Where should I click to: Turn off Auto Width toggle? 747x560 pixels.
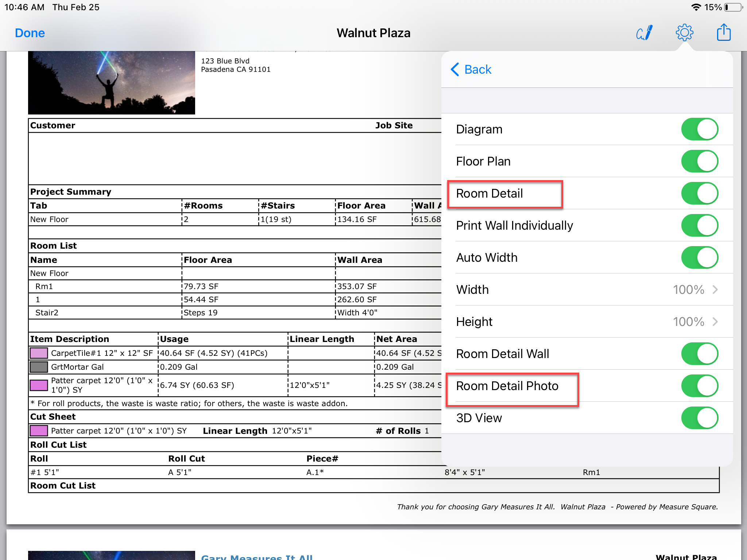pyautogui.click(x=699, y=257)
